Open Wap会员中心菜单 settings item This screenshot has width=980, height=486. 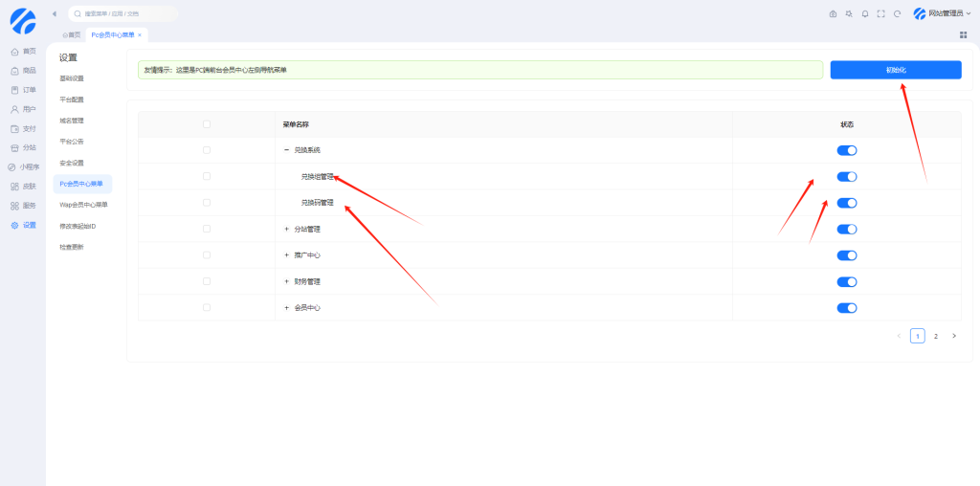pos(83,205)
